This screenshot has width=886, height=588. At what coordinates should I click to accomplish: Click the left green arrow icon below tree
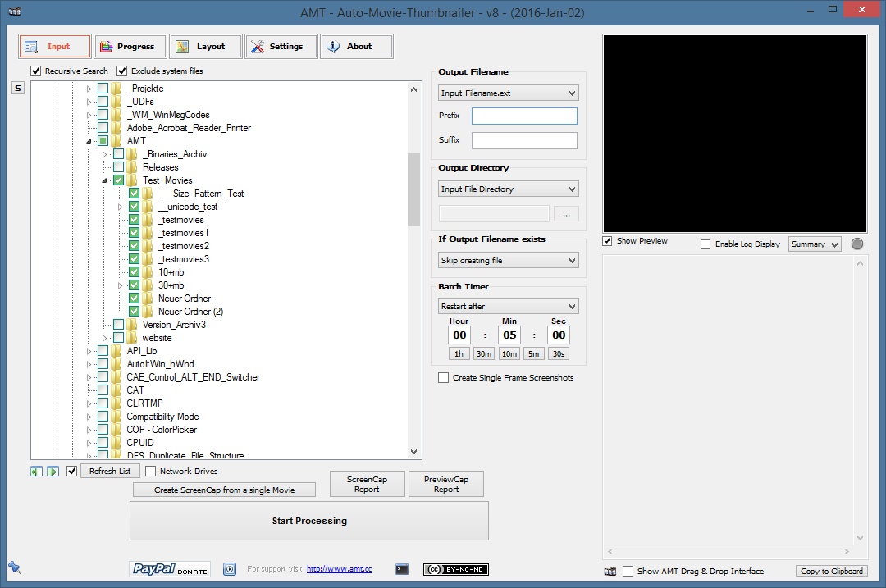click(x=36, y=472)
